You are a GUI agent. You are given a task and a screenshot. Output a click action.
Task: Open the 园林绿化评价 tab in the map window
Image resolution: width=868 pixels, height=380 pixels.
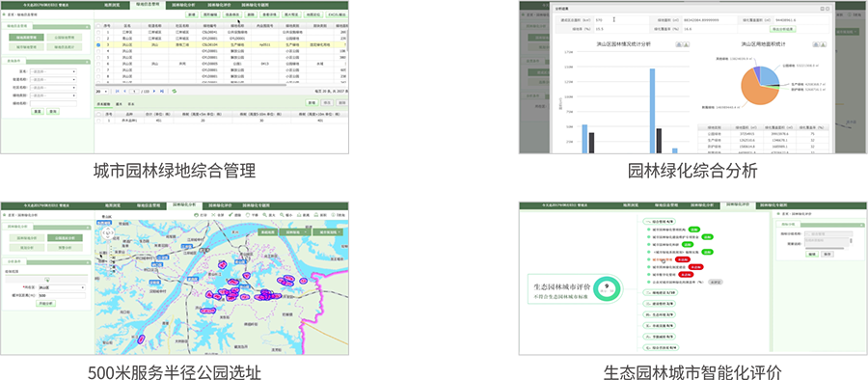coord(219,205)
